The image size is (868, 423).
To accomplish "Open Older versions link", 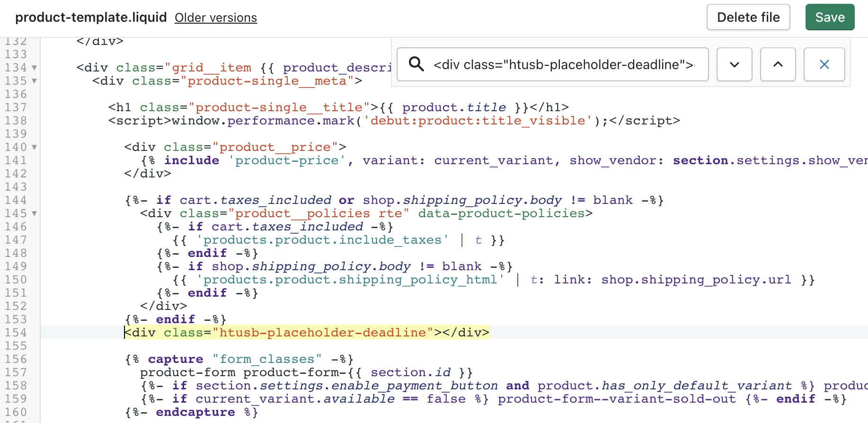I will pyautogui.click(x=216, y=18).
